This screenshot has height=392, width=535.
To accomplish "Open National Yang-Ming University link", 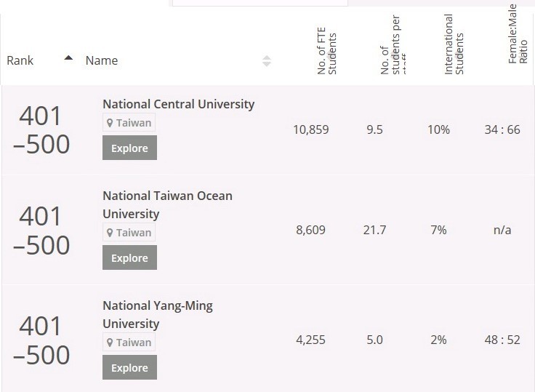I will (158, 314).
